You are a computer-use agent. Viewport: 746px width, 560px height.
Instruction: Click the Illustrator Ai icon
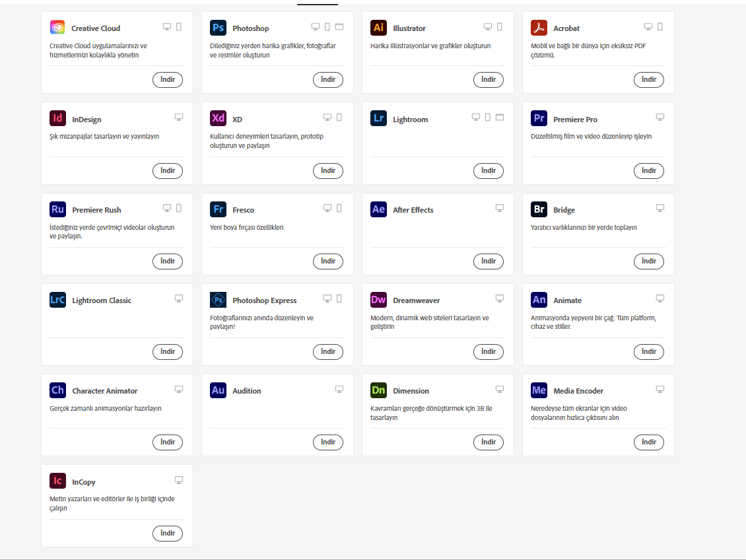pos(378,27)
